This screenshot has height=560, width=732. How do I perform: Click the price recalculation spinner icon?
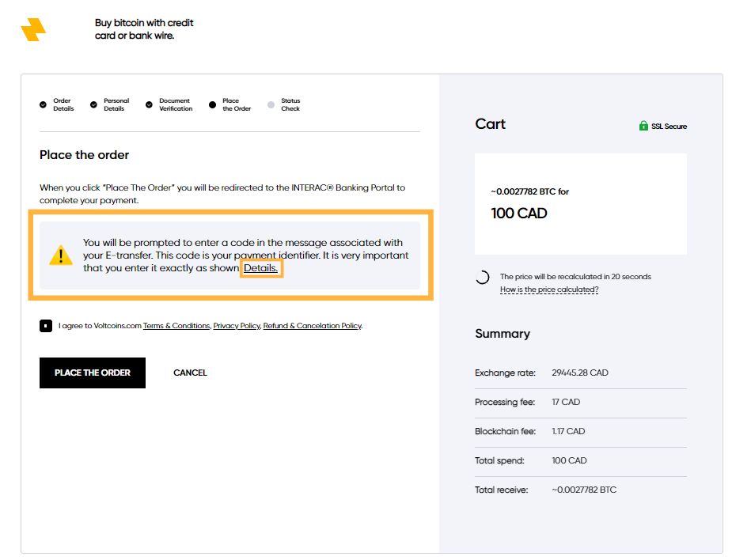tap(482, 277)
